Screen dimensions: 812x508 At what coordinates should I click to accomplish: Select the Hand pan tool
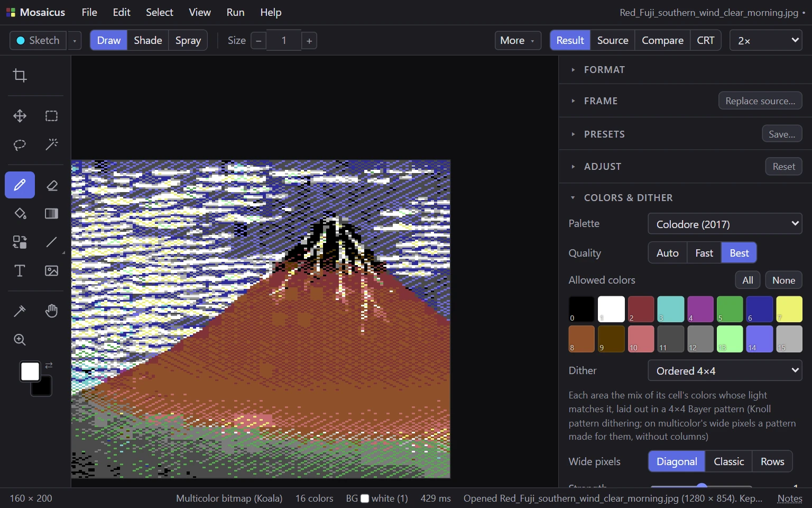tap(51, 311)
